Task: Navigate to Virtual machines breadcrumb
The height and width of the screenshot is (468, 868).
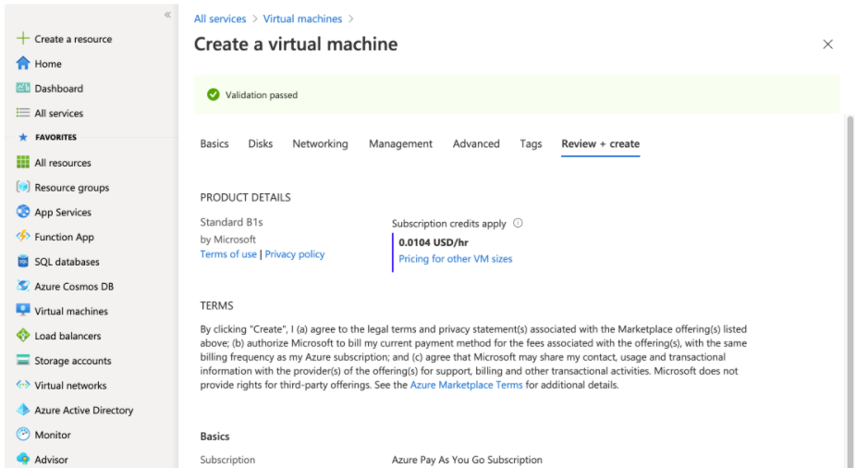Action: point(302,18)
